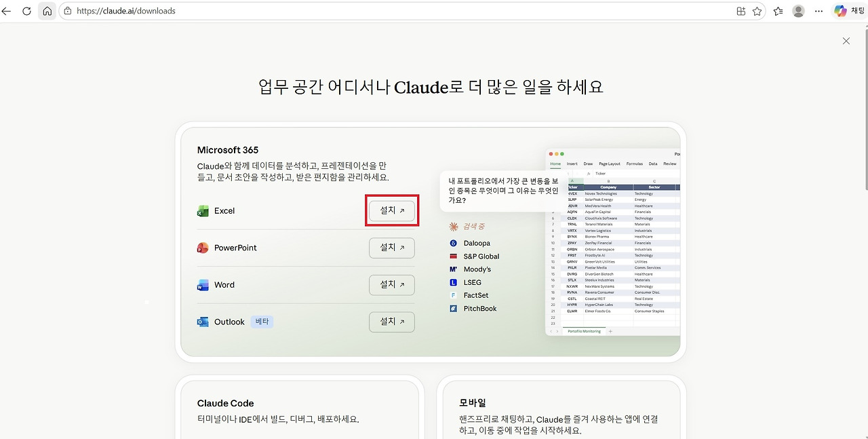Click the Insert tab in spreadsheet preview
This screenshot has height=439, width=868.
(x=572, y=164)
